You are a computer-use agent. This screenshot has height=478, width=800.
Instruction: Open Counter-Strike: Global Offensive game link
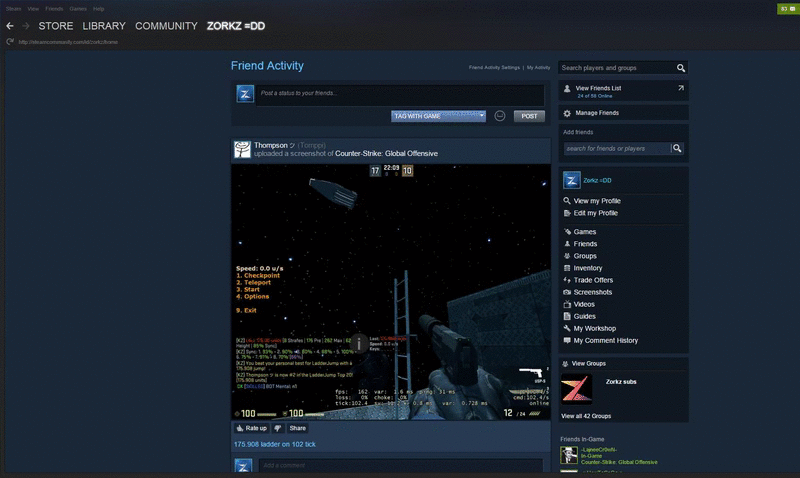coord(386,154)
